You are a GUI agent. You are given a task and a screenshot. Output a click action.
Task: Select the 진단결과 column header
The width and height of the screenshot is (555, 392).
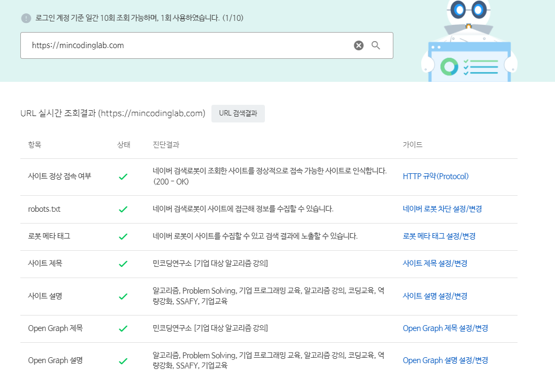pos(166,145)
